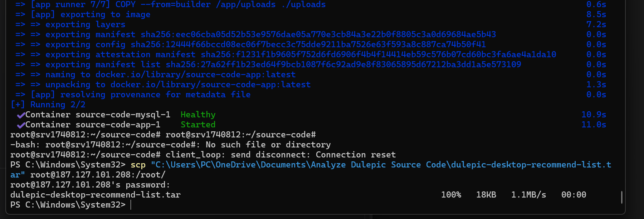644x219 pixels.
Task: Click "Container source-code-app-1" text
Action: coord(93,125)
